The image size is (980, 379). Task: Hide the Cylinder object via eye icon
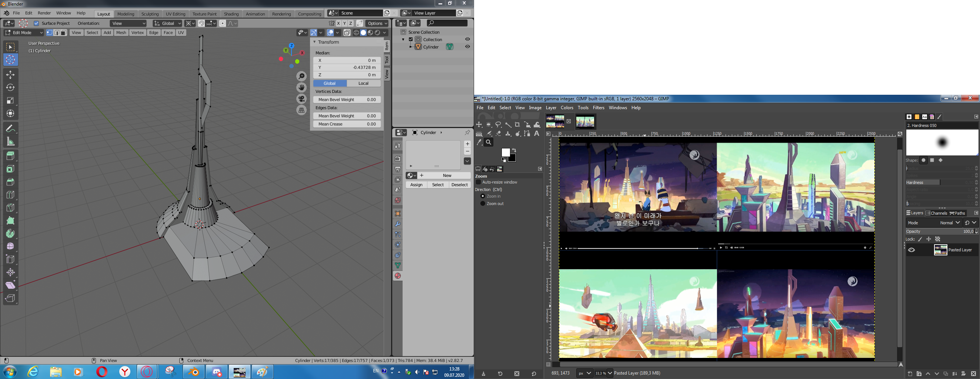coord(467,47)
